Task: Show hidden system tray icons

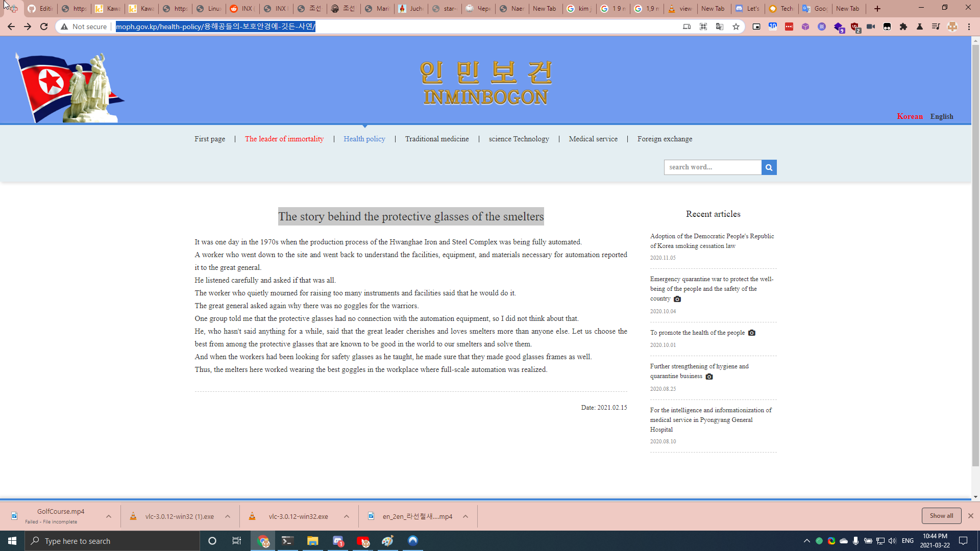Action: coord(806,541)
